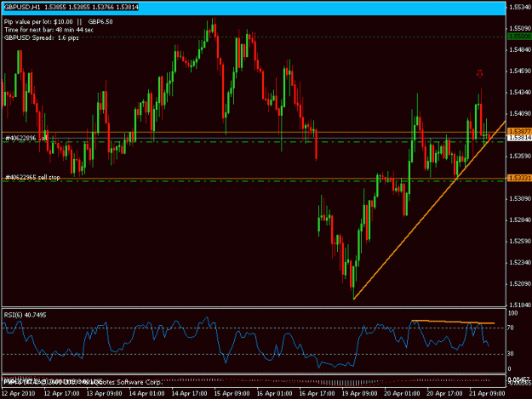Select the green 1.55000 price level tag
Screen dimensions: 532x399
[519, 37]
